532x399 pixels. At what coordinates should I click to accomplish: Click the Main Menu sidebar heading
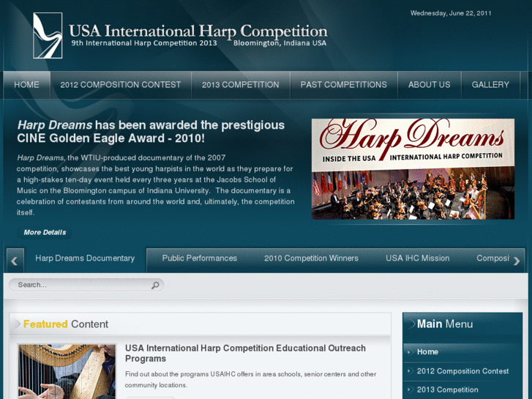pyautogui.click(x=445, y=324)
